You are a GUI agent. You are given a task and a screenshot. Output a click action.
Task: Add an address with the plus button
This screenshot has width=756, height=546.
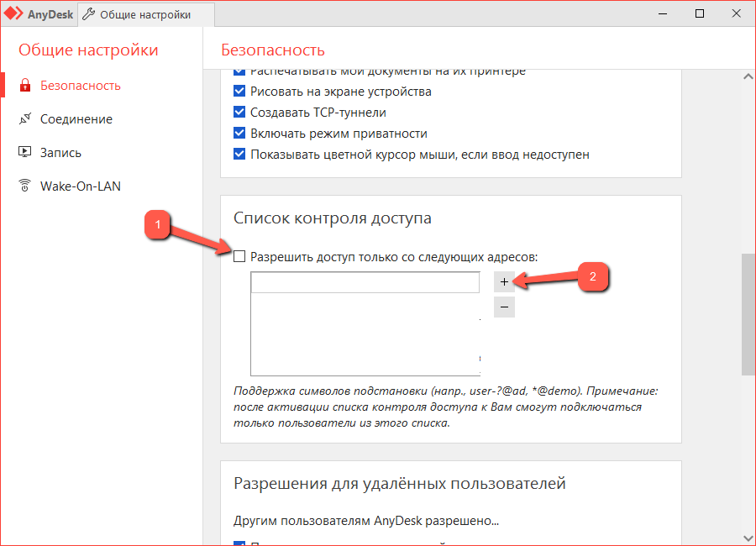(x=504, y=281)
